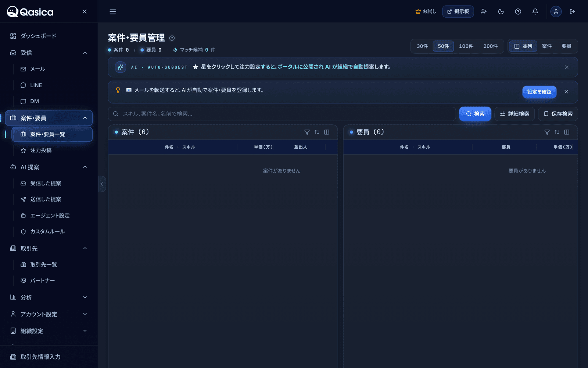Open column settings icon in 案件 panel
588x368 pixels.
327,132
